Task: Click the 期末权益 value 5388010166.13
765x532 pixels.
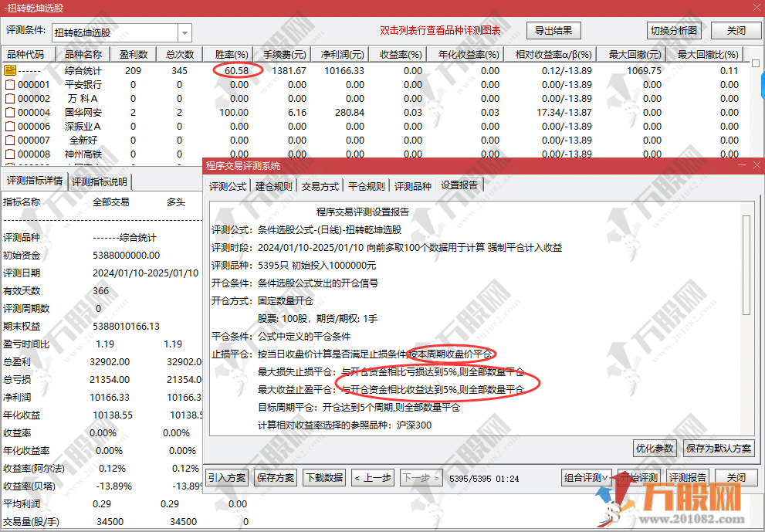Action: point(126,326)
